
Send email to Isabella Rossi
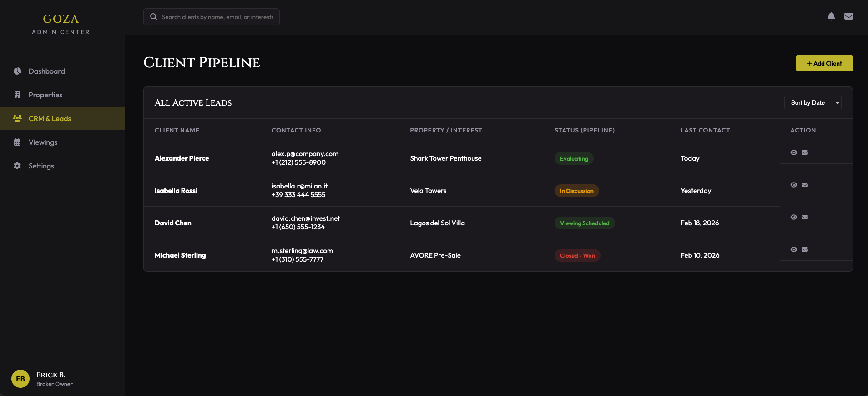805,185
